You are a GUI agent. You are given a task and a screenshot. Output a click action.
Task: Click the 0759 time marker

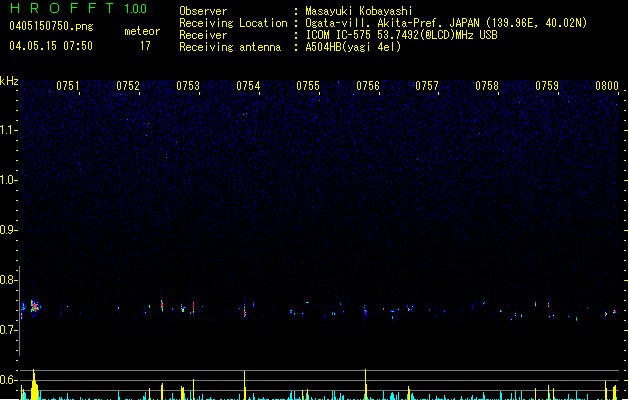(547, 86)
